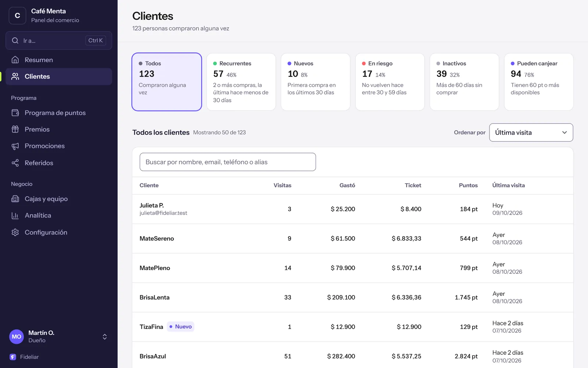588x368 pixels.
Task: Open the Julieta P. client row
Action: point(353,209)
